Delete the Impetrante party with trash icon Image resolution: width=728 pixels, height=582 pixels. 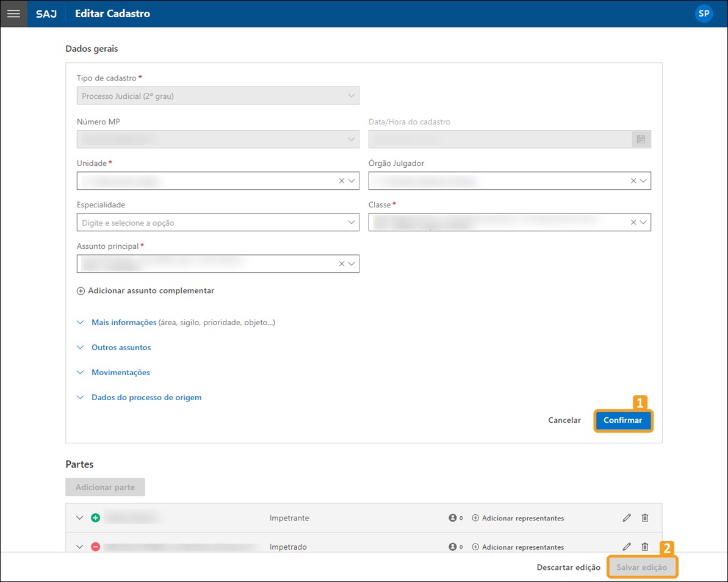coord(645,518)
